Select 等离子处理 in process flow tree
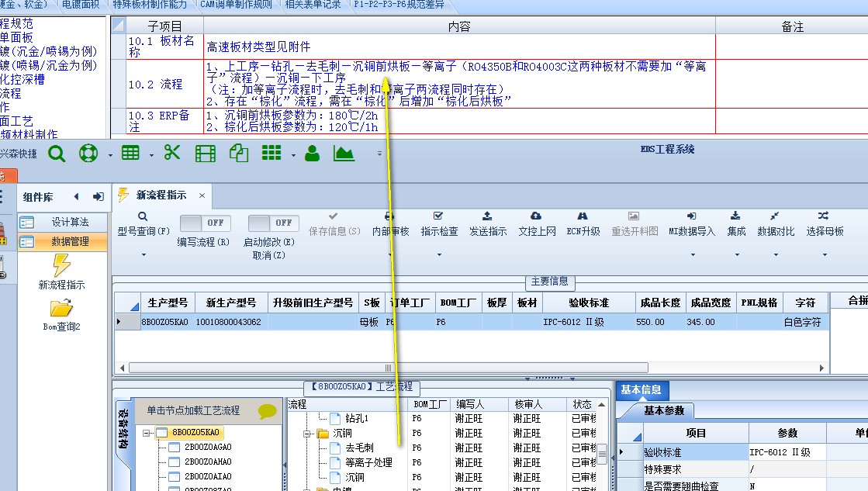 pyautogui.click(x=368, y=462)
